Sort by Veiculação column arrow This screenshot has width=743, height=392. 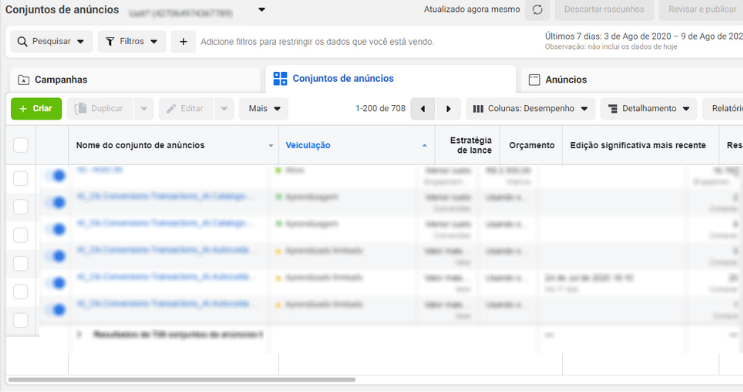tap(424, 146)
